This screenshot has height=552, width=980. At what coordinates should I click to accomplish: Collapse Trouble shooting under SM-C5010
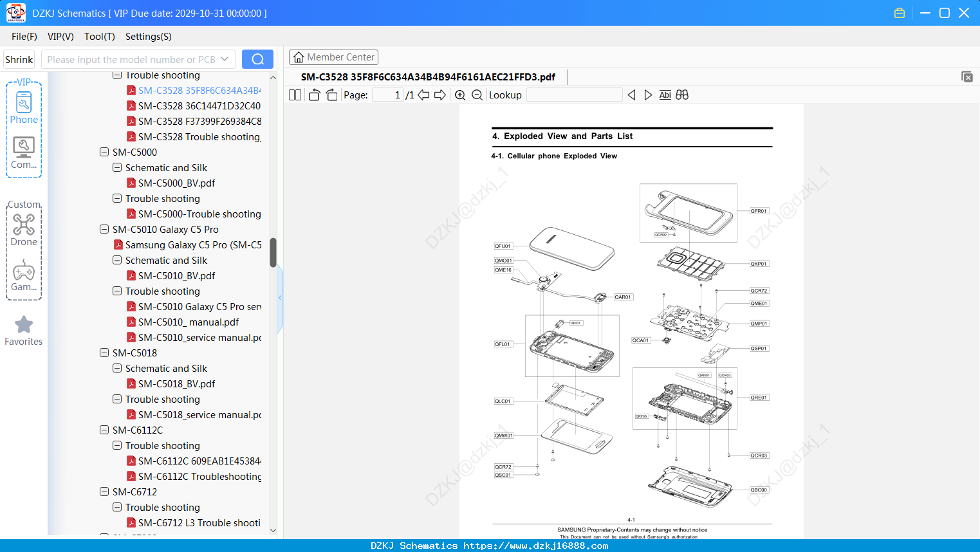[x=117, y=291]
